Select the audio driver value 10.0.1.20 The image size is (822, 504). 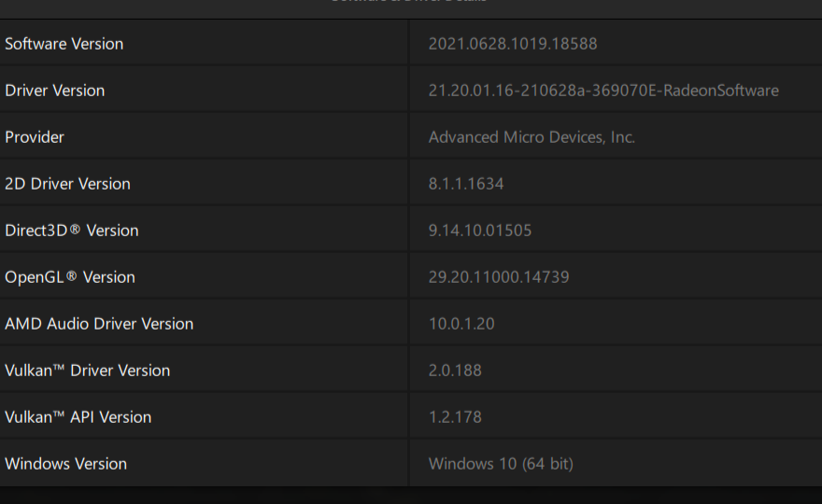coord(461,324)
